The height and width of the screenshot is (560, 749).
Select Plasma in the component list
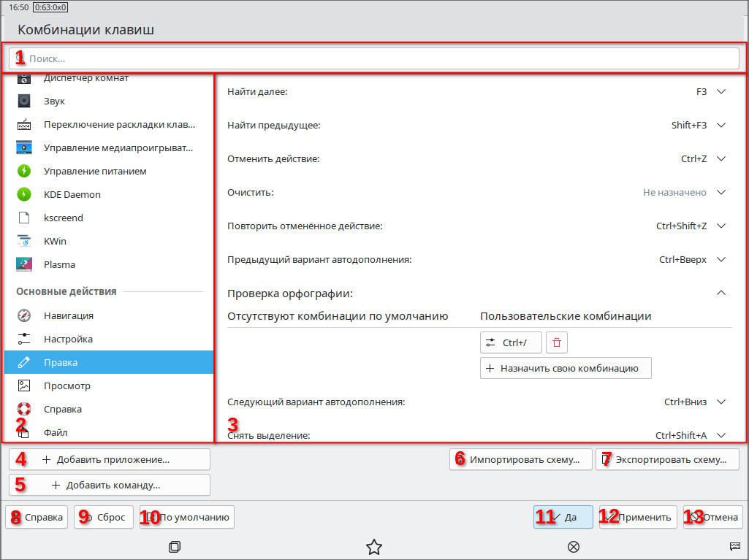coord(109,264)
